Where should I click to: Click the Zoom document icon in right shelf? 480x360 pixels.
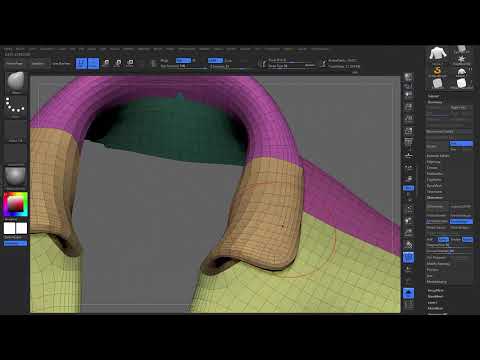(x=408, y=108)
